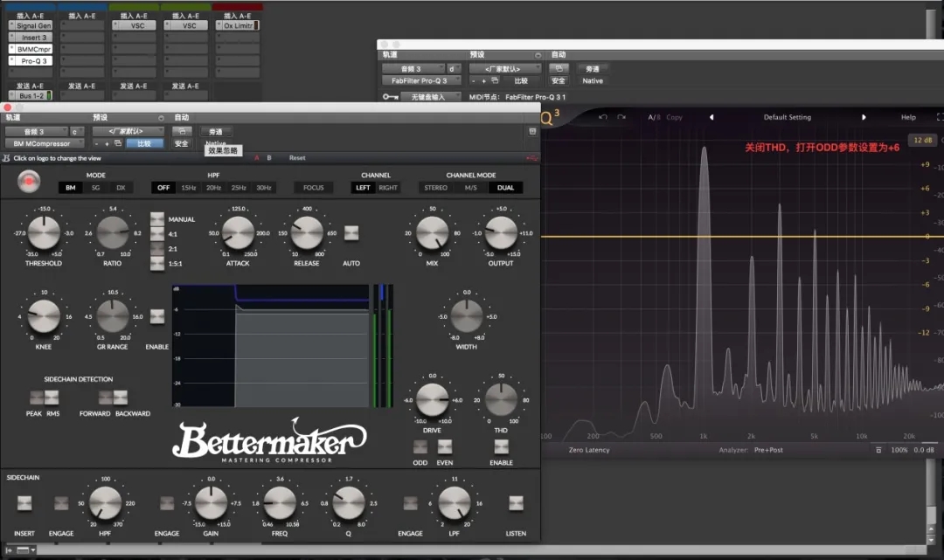Click the Ox Limitr insert slot
This screenshot has width=944, height=560.
(238, 26)
